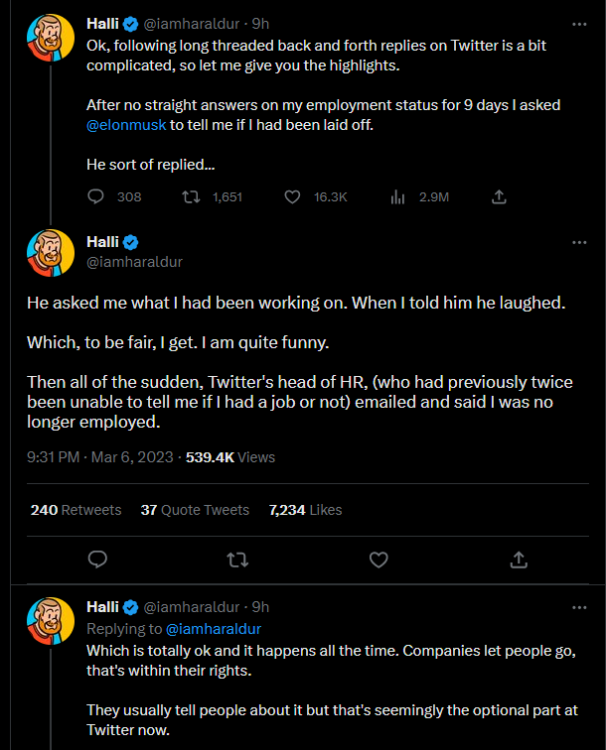Screen dimensions: 606x750
Task: Open @iamharaldur link in "Replying to" line
Action: pyautogui.click(x=212, y=629)
